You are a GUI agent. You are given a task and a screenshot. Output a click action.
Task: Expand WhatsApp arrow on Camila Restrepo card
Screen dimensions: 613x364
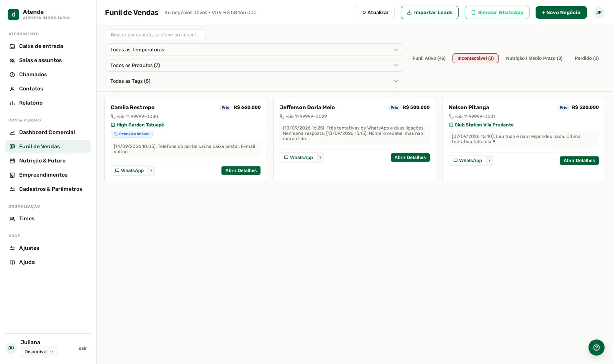click(151, 171)
